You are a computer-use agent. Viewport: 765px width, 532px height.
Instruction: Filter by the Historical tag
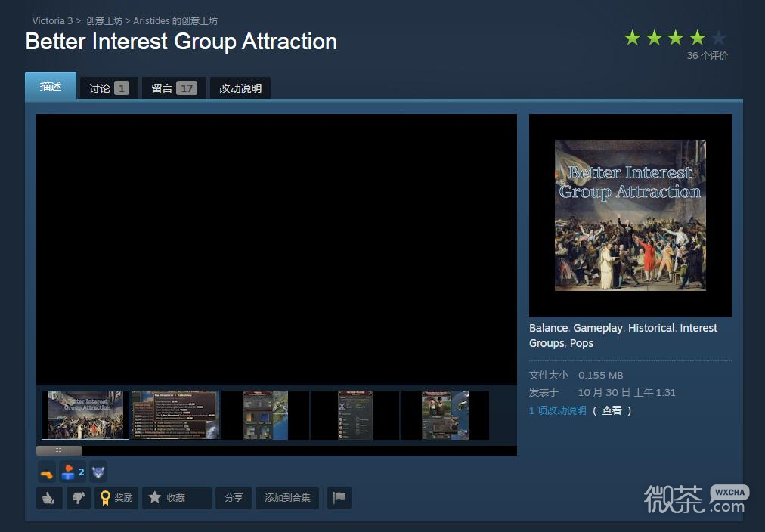click(652, 328)
